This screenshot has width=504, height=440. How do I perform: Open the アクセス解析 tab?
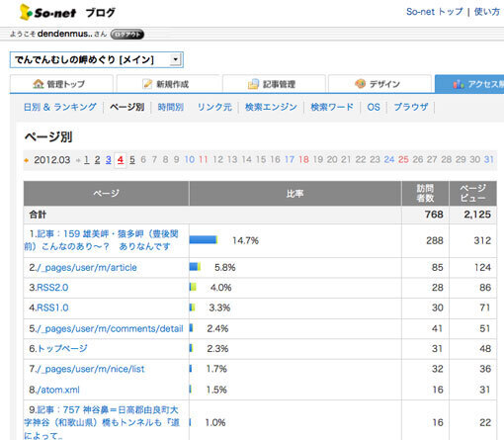469,84
